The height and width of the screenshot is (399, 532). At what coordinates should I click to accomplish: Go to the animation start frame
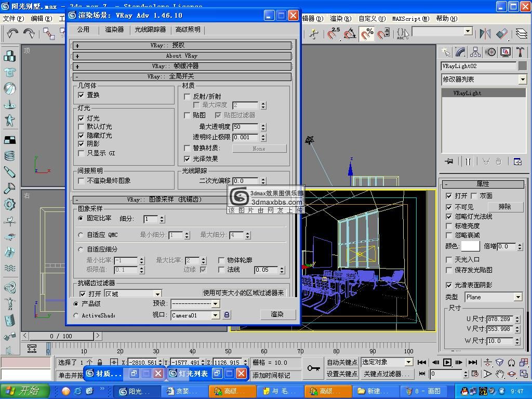pyautogui.click(x=422, y=362)
